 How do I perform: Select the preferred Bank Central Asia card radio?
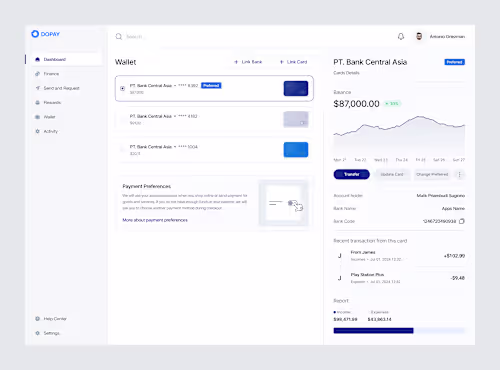123,88
